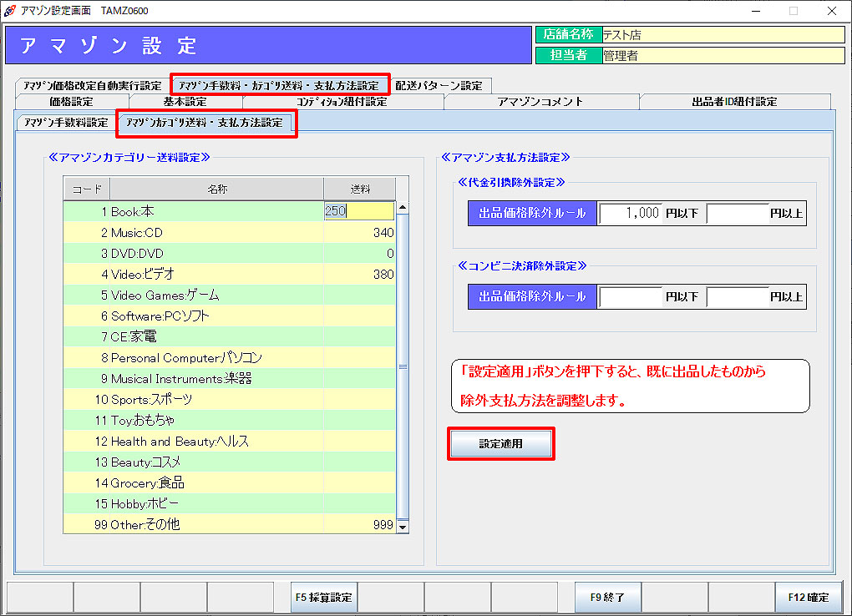Viewport: 852px width, 616px height.
Task: Open the 出品者ID紐付設定 tab
Action: 734,102
